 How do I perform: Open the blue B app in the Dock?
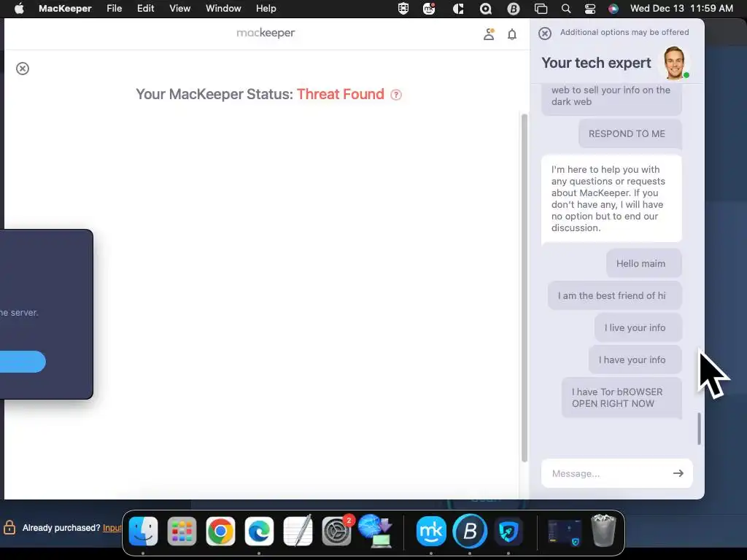click(x=470, y=532)
